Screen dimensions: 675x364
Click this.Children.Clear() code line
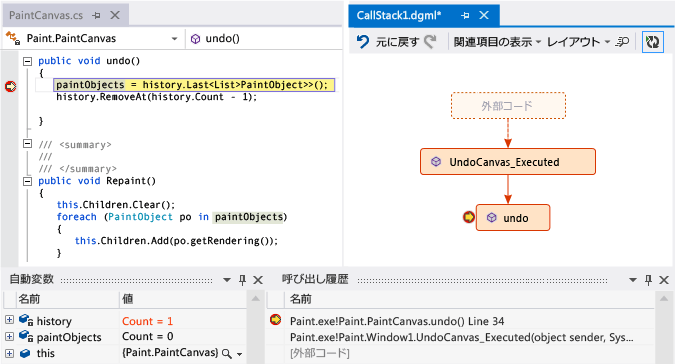(x=116, y=205)
